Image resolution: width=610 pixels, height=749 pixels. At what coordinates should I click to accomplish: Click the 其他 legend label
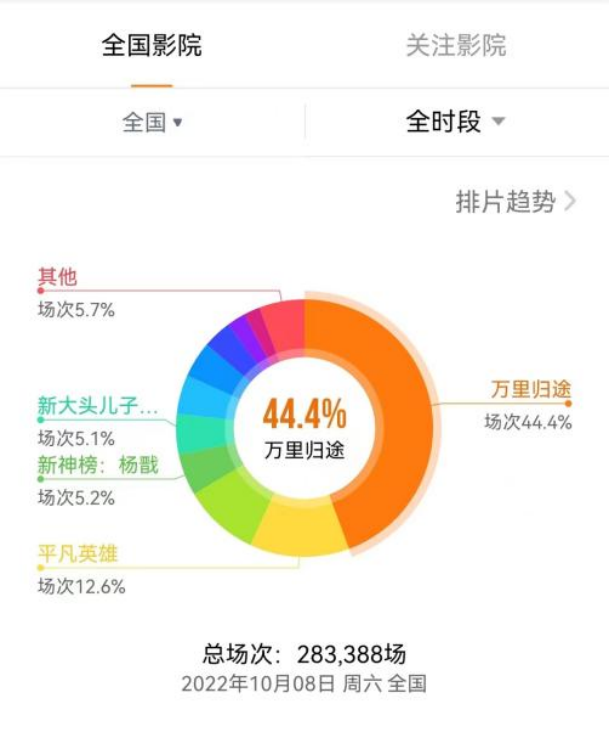[x=57, y=277]
